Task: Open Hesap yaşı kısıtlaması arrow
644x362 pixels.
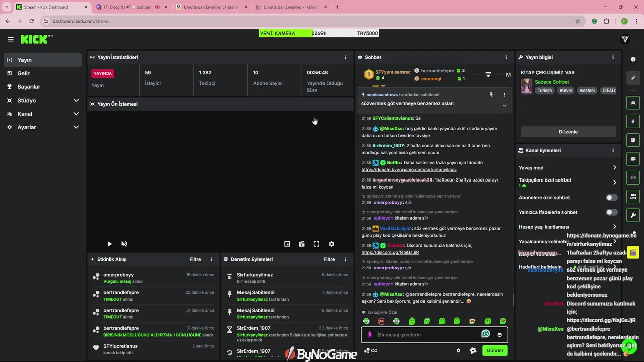Action: click(x=614, y=227)
